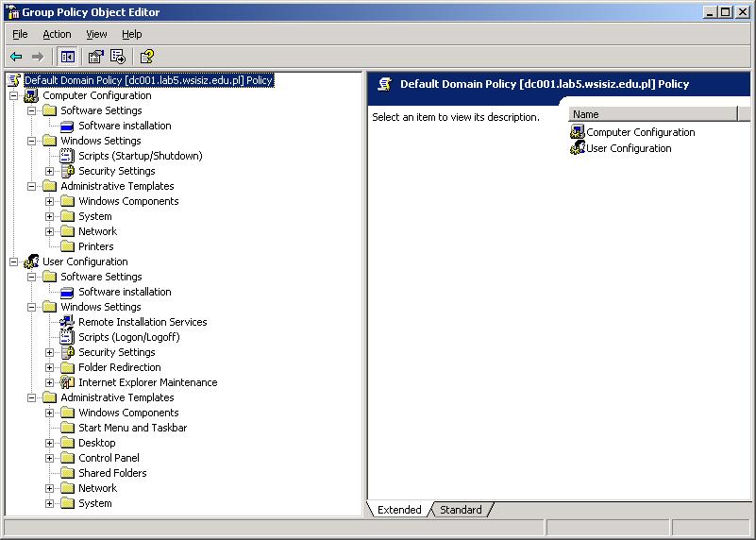Screen dimensions: 756x540
Task: Select Administrative Templates under User Configuration
Action: click(x=117, y=397)
